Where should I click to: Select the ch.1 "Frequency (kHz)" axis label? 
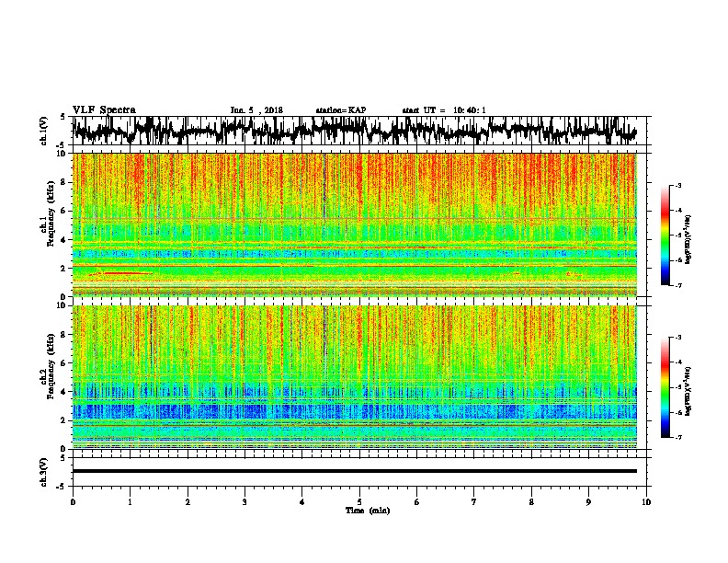(x=51, y=213)
